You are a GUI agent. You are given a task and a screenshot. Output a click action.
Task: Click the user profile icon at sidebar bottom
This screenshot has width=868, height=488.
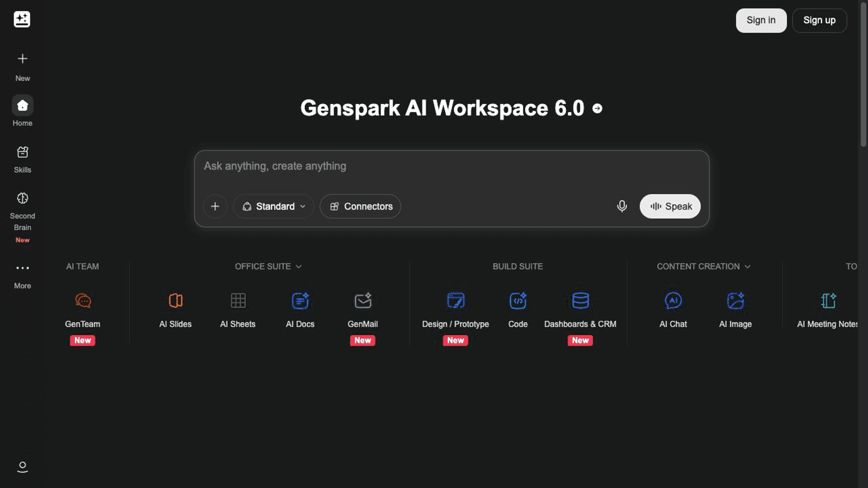(22, 467)
